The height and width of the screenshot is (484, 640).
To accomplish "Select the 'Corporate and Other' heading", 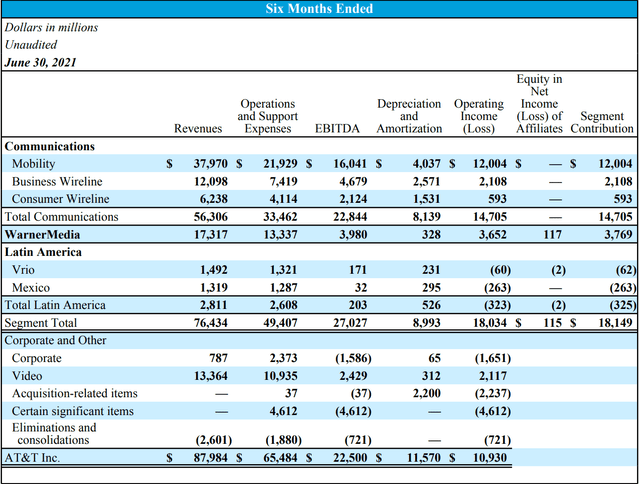I will 55,340.
